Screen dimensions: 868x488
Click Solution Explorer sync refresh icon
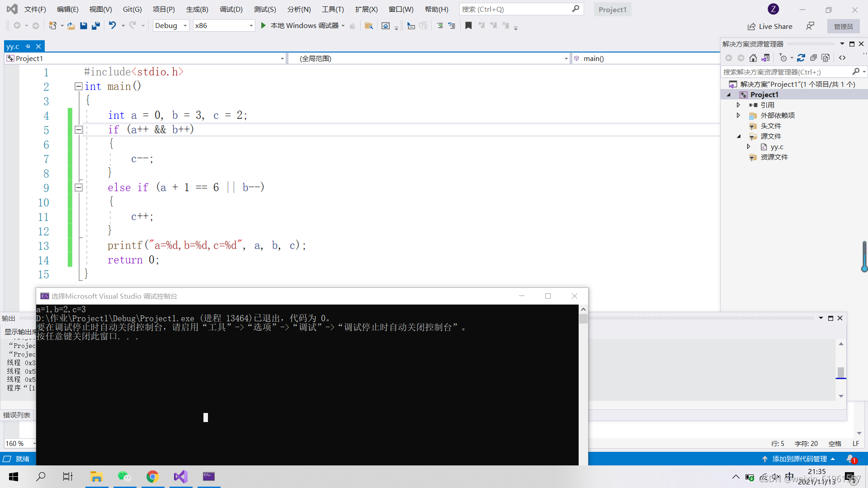pos(801,58)
